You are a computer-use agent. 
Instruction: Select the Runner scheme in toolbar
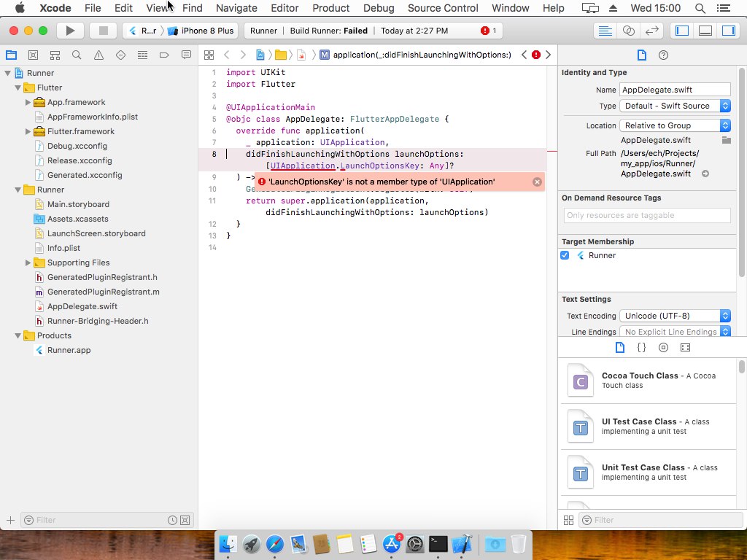(x=144, y=31)
